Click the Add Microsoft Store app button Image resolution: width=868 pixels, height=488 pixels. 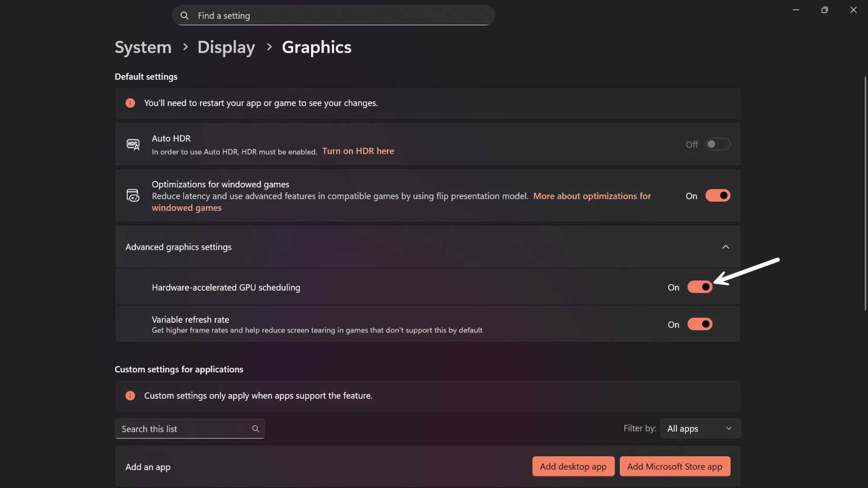[x=675, y=466]
